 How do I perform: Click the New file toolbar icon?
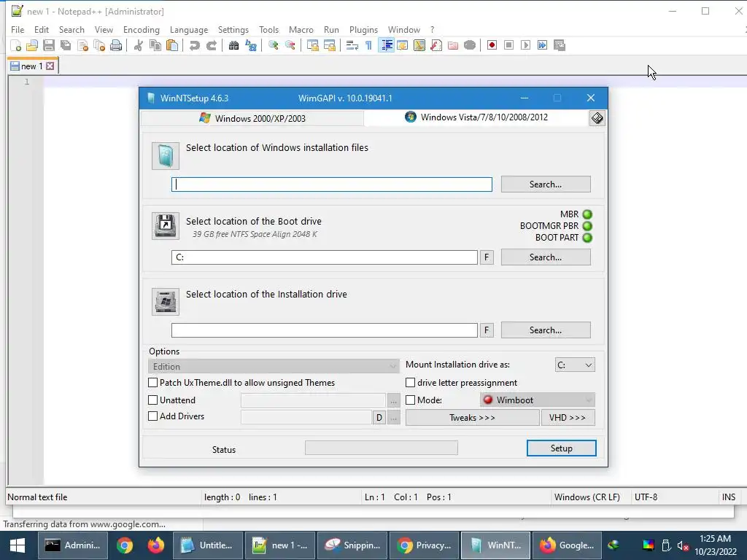16,45
